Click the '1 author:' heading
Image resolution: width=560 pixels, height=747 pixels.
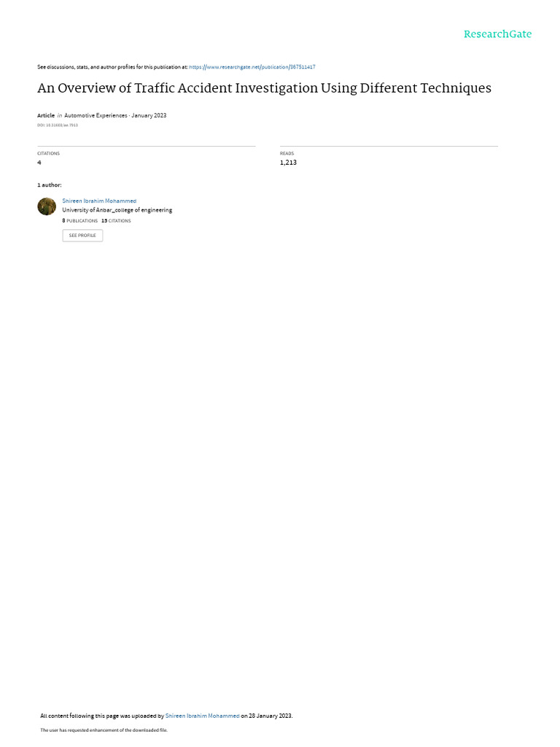tap(50, 185)
